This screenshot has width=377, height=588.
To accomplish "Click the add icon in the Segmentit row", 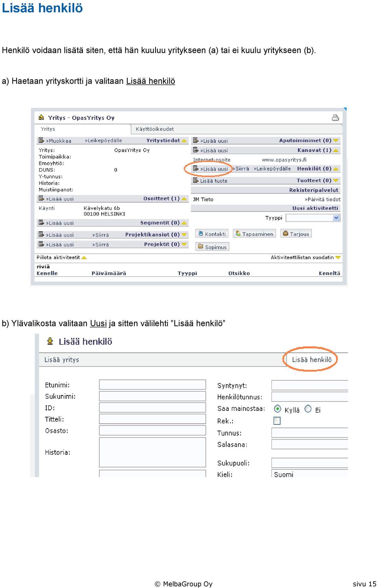I will tap(41, 222).
